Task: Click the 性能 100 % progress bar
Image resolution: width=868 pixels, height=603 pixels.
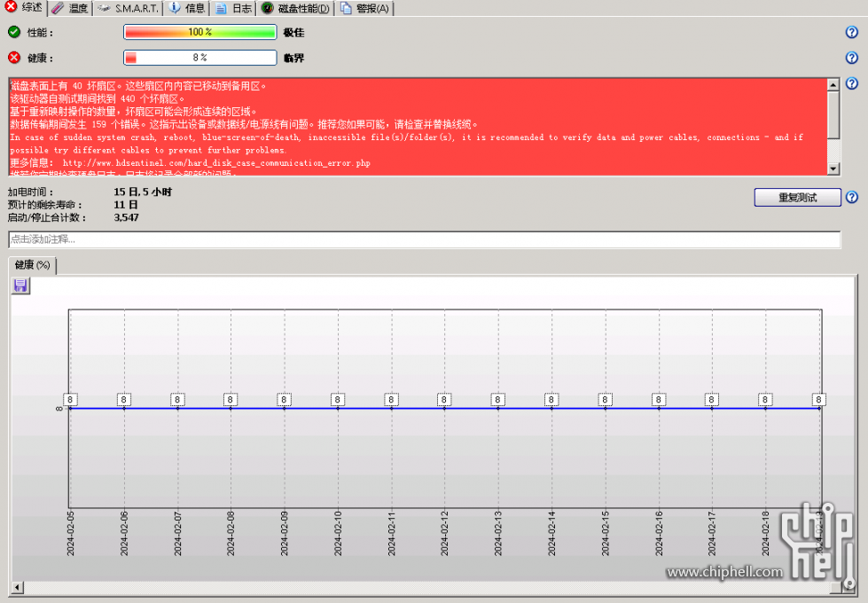Action: [x=199, y=32]
